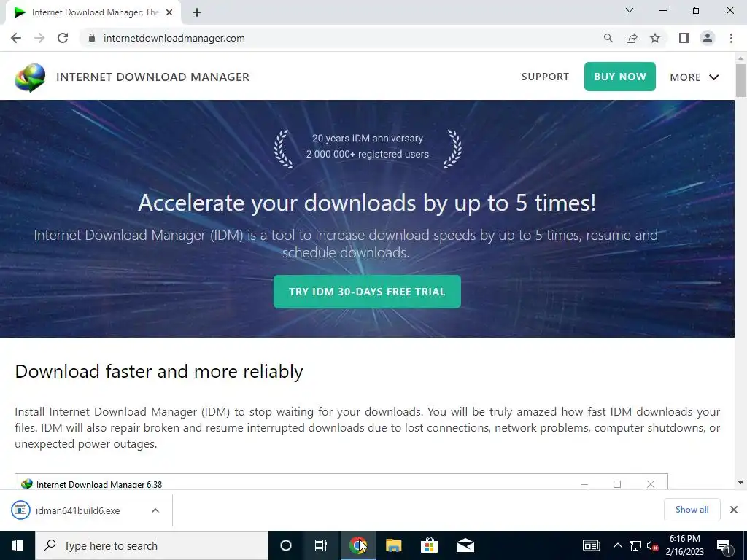This screenshot has height=560, width=747.
Task: Click the browser forward arrow
Action: coord(39,38)
